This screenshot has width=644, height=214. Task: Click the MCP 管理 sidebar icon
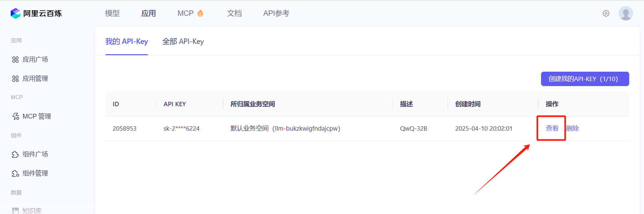coord(15,117)
